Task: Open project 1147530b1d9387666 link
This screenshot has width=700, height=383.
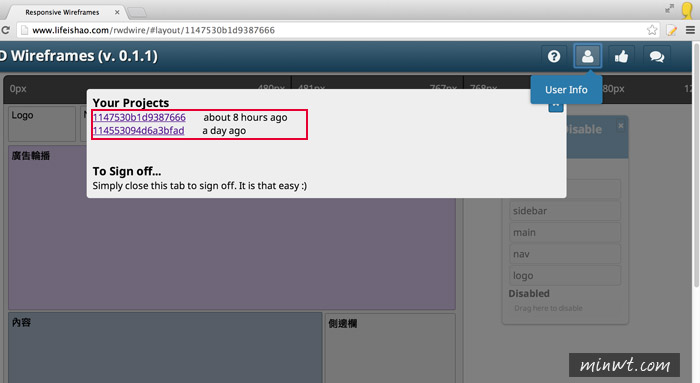Action: [139, 117]
